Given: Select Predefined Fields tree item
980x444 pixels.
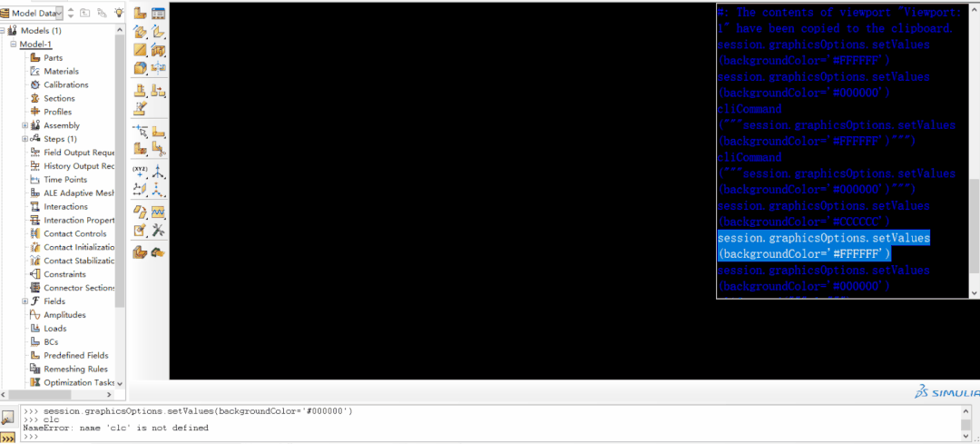Looking at the screenshot, I should click(75, 355).
